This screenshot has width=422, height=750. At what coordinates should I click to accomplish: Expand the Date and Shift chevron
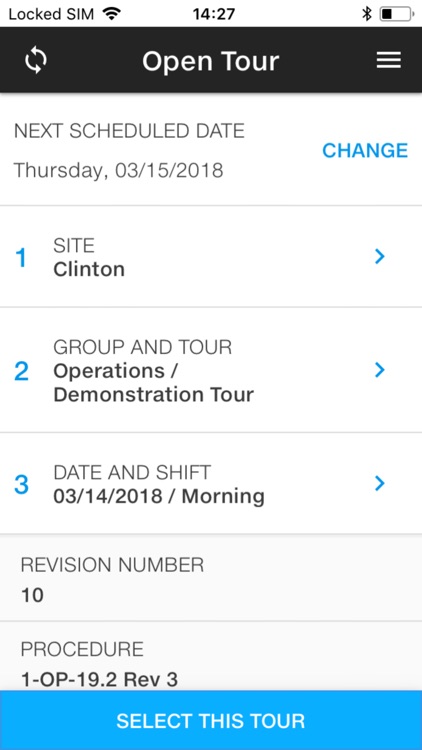379,483
